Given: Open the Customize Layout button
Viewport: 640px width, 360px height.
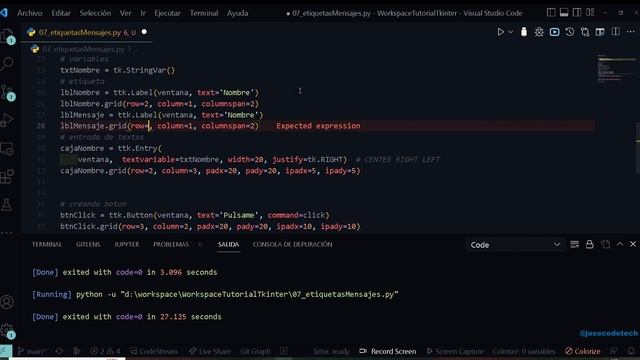Looking at the screenshot, I should click(590, 13).
